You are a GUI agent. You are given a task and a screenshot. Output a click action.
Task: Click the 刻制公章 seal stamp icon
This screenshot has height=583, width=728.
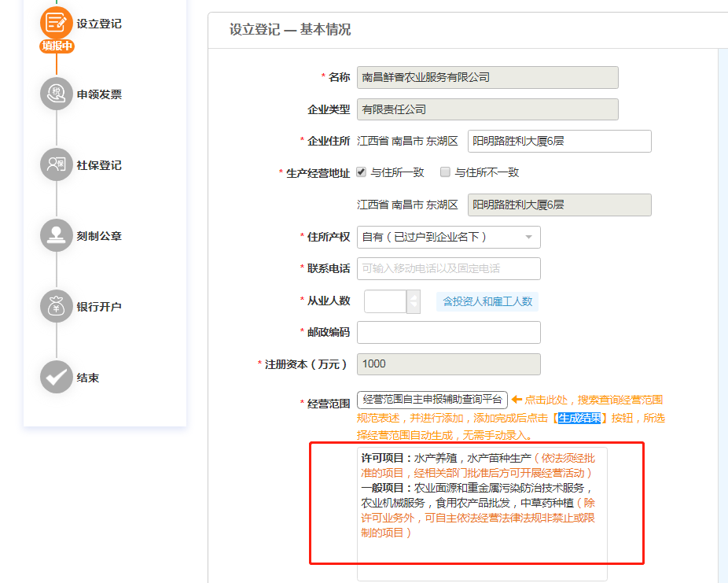[57, 236]
